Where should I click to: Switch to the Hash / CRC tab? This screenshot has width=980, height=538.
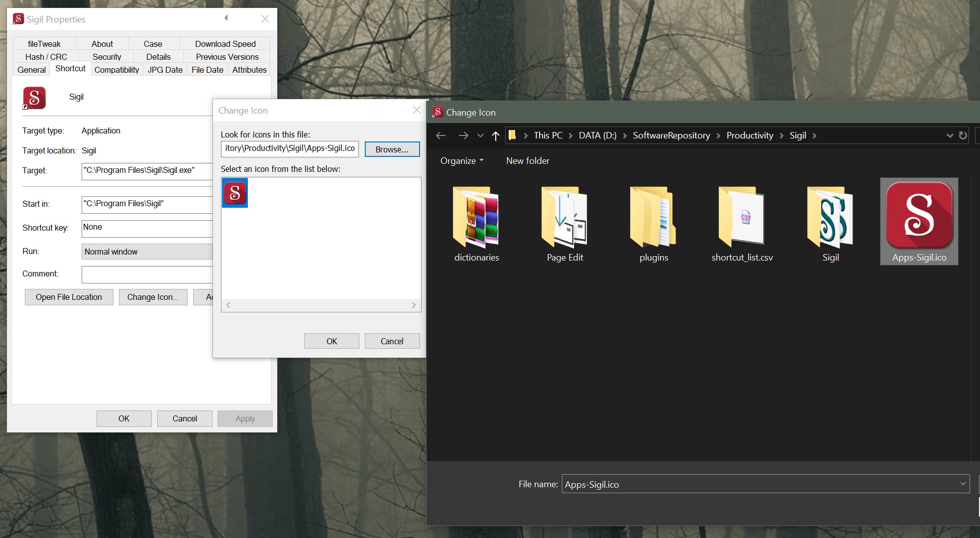coord(46,57)
